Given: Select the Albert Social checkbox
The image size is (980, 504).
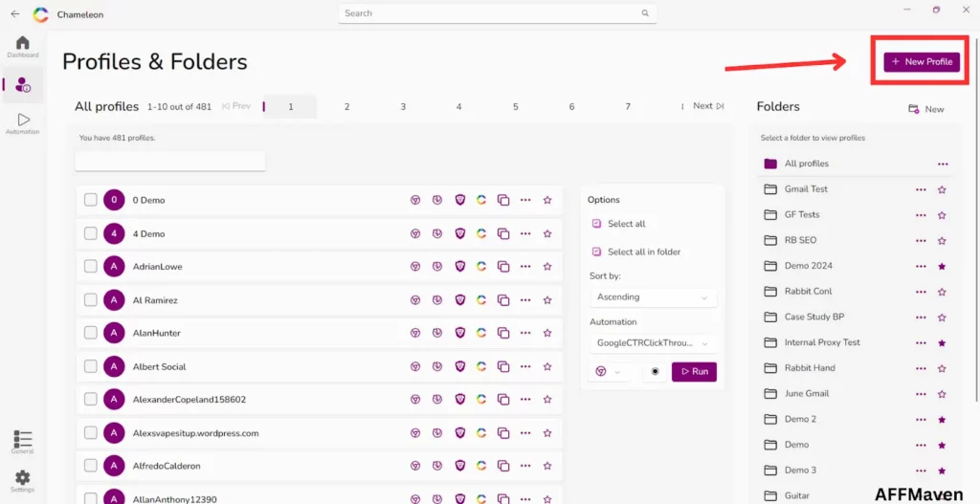Looking at the screenshot, I should click(91, 366).
